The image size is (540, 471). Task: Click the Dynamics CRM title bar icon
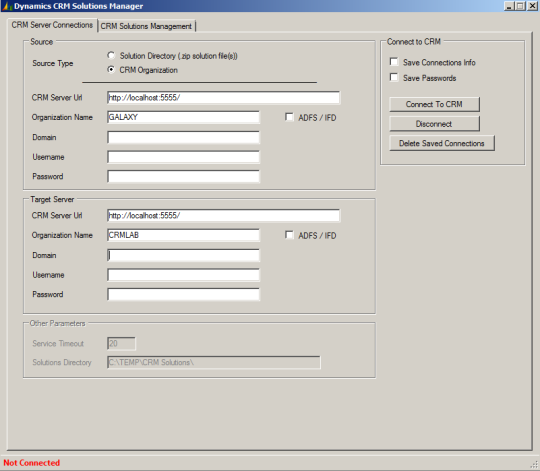pos(7,6)
